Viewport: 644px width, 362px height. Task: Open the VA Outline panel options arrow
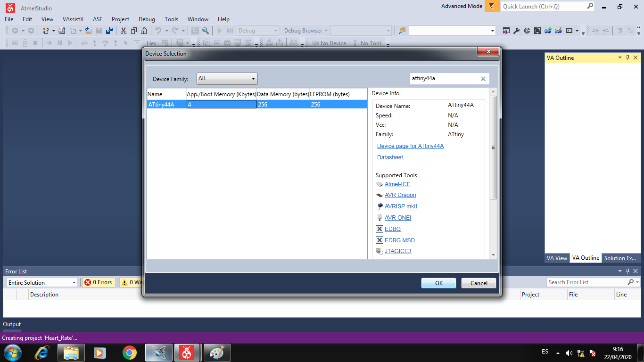click(620, 58)
